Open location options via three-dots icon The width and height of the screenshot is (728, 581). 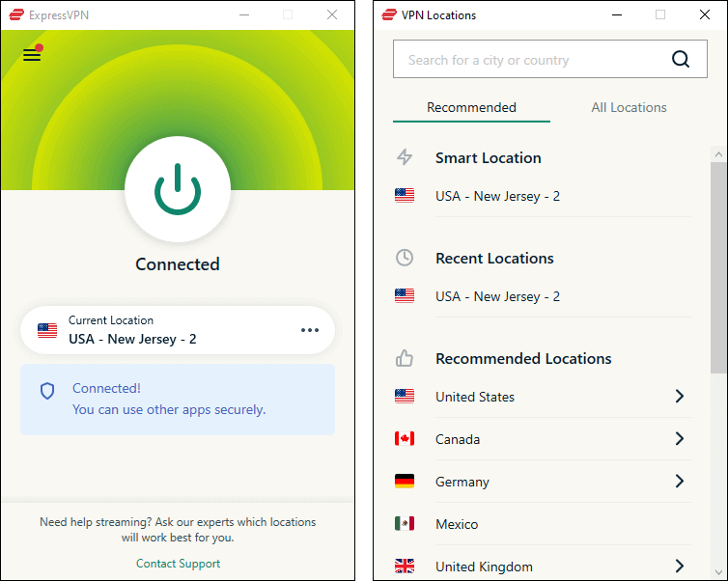pyautogui.click(x=309, y=330)
